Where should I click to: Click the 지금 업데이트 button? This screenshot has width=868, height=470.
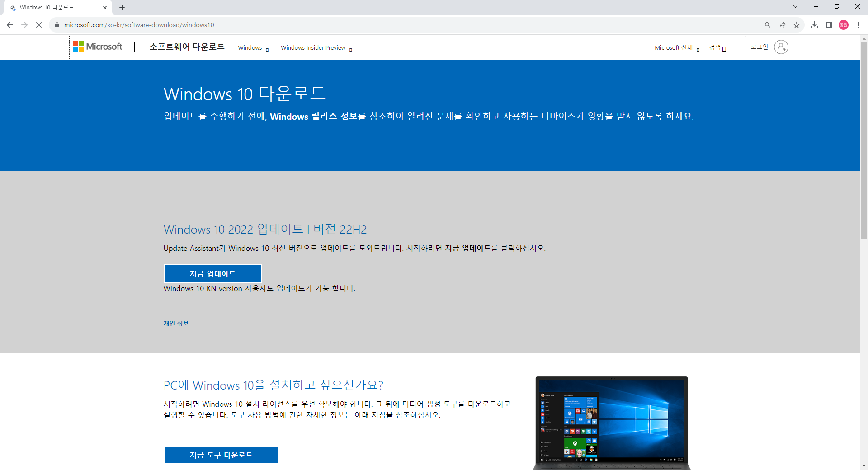tap(212, 274)
